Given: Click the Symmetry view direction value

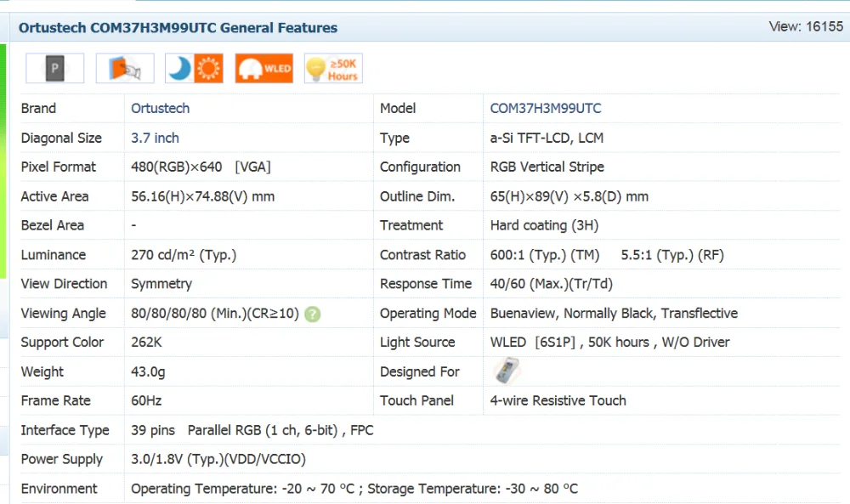Looking at the screenshot, I should click(x=161, y=284).
